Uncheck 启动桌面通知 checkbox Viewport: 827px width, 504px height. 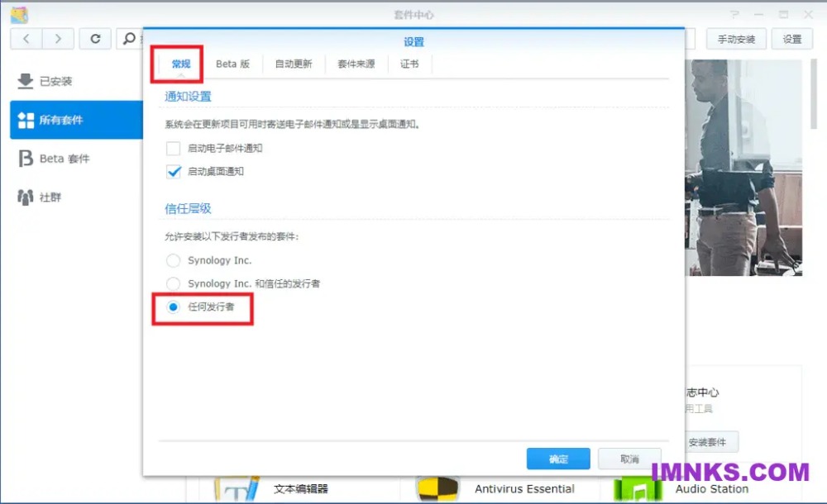click(x=173, y=172)
